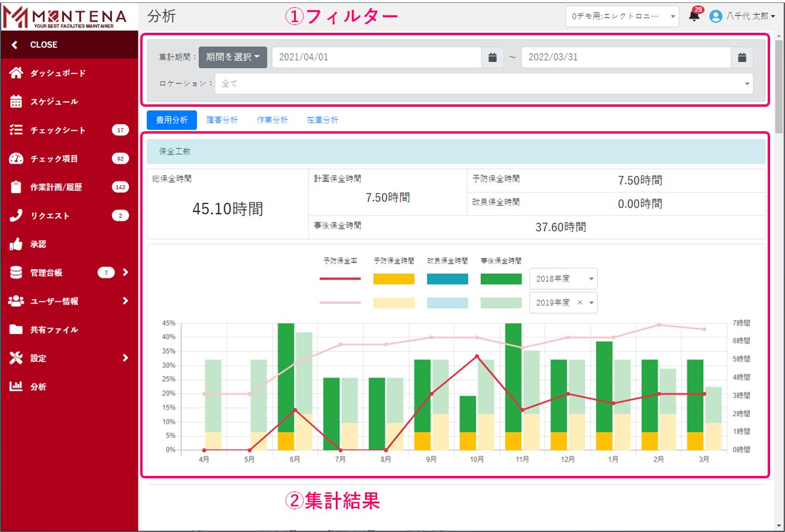
Task: Click the start date field 2021/04/01
Action: tap(376, 57)
